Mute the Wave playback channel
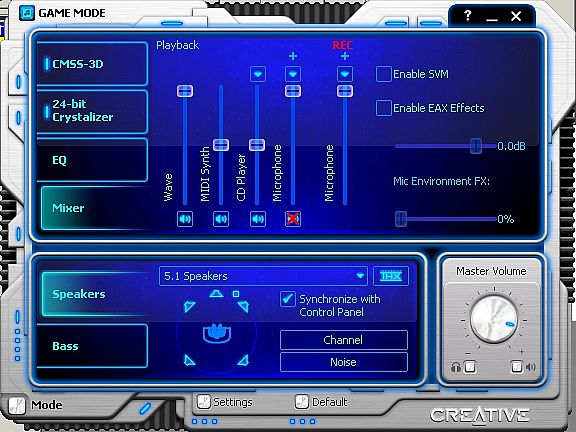 (x=185, y=219)
